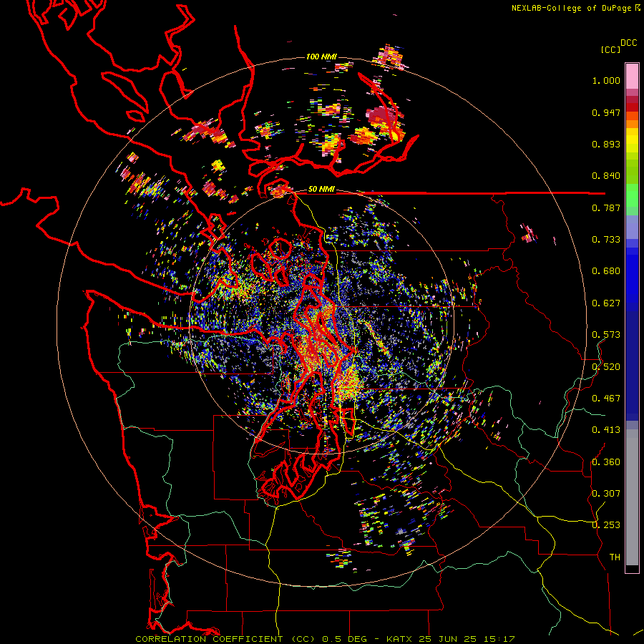This screenshot has height=644, width=644.
Task: Click the CORRELATION COEFFICIENT (CC) product title
Action: tap(225, 639)
